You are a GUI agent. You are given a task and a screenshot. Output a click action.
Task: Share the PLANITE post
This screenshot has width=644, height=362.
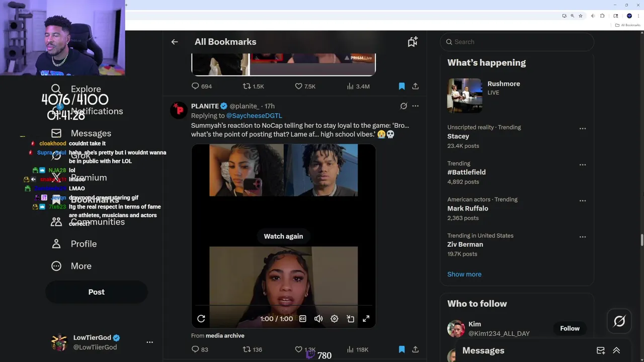point(415,349)
